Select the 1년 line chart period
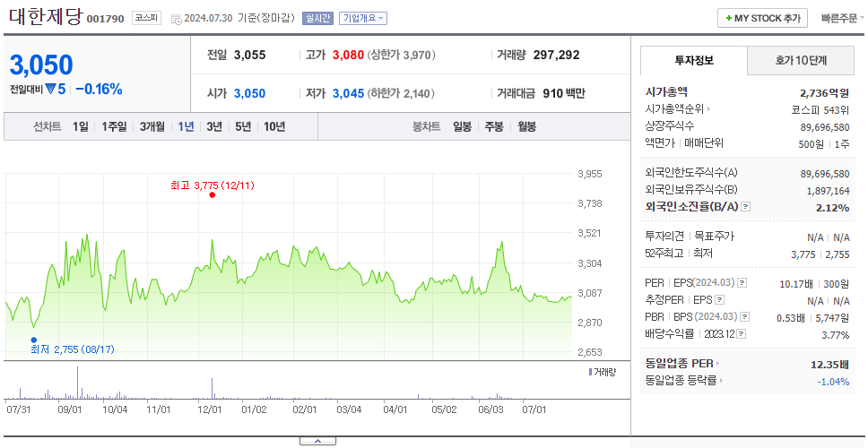868x448 pixels. click(x=186, y=126)
